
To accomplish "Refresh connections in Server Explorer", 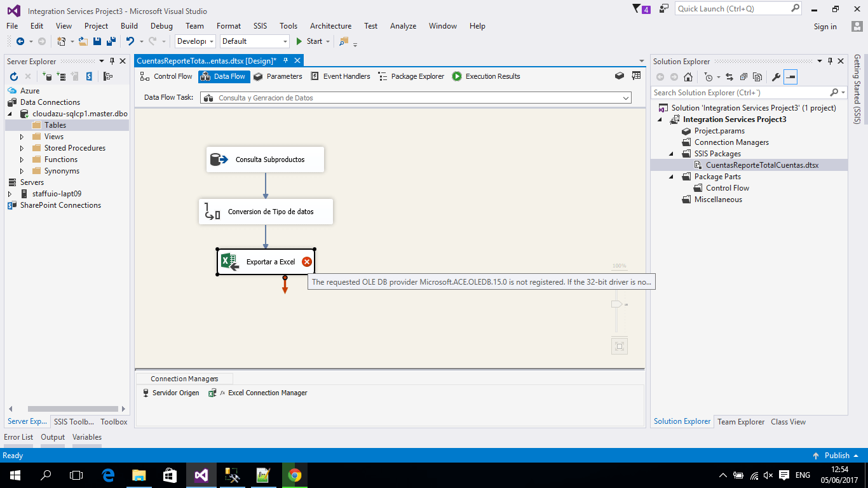I will 14,76.
